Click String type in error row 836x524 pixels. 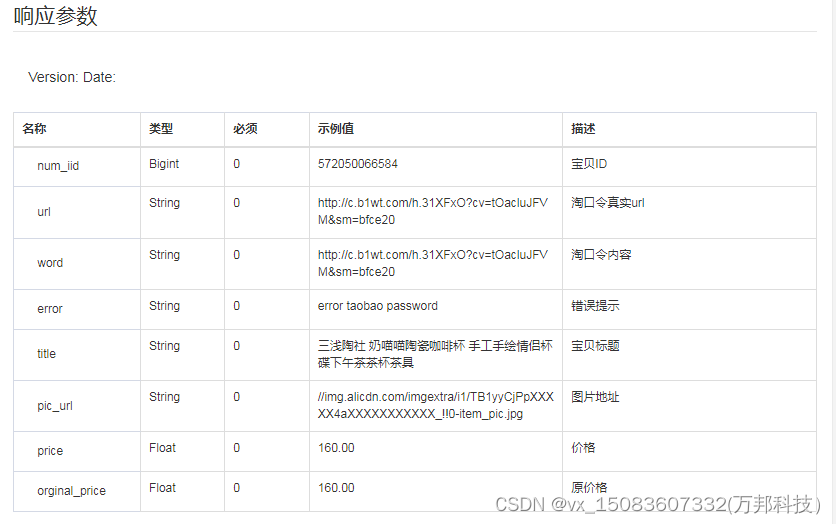[165, 306]
